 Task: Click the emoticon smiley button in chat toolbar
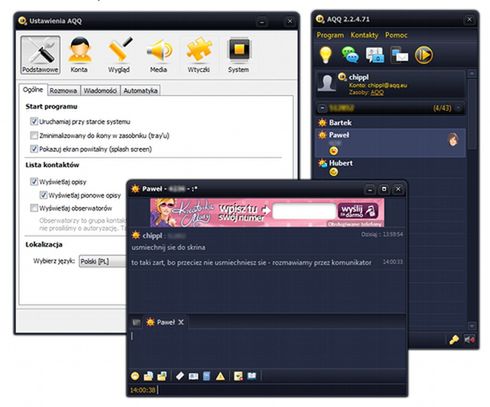(135, 376)
